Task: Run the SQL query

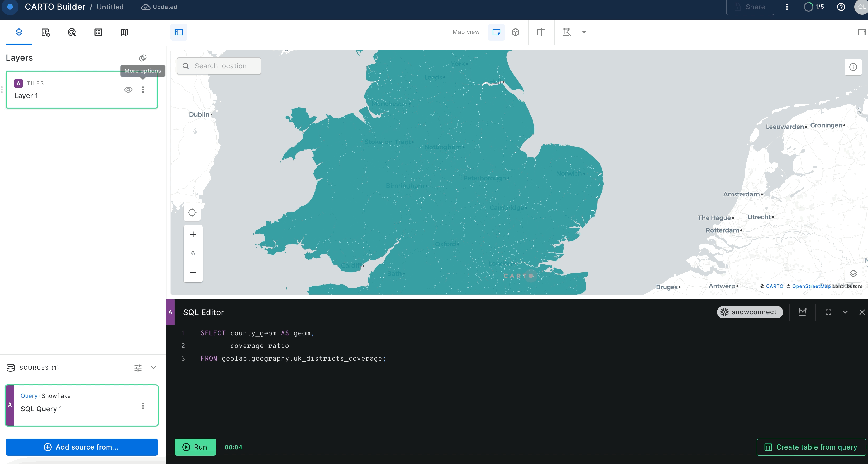Action: point(195,447)
